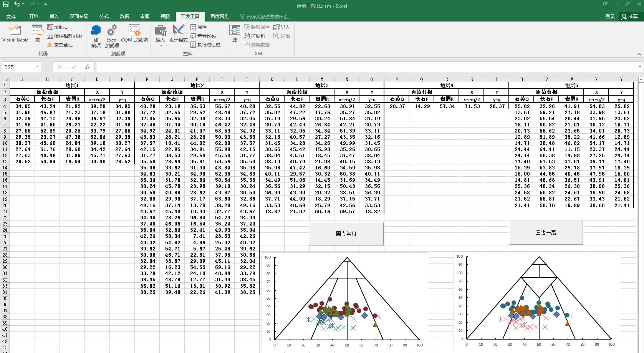Open the XML Source (源) pane
Viewport: 644px width, 353px height.
coord(235,34)
